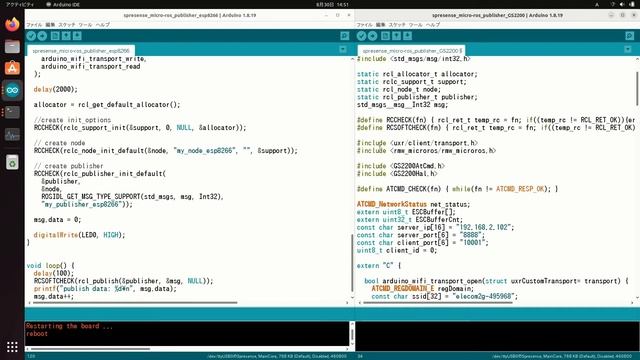Click horizontal scrollbar of left code editor

click(x=135, y=303)
